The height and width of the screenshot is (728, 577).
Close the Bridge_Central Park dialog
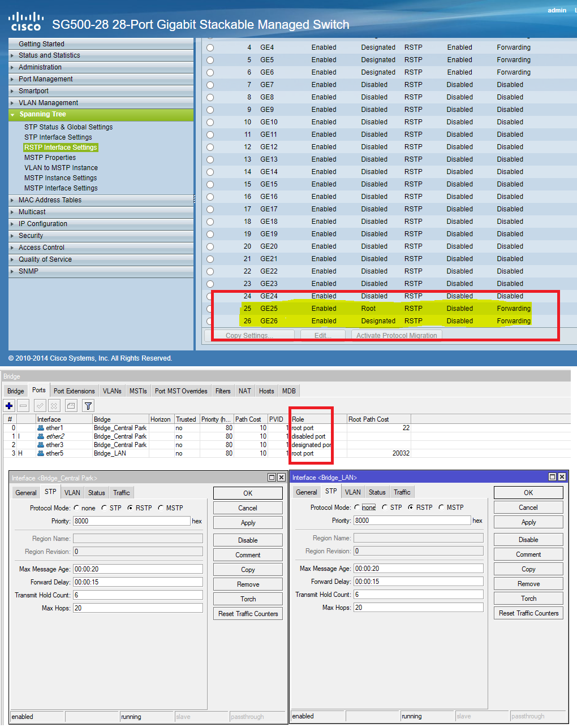[x=281, y=478]
